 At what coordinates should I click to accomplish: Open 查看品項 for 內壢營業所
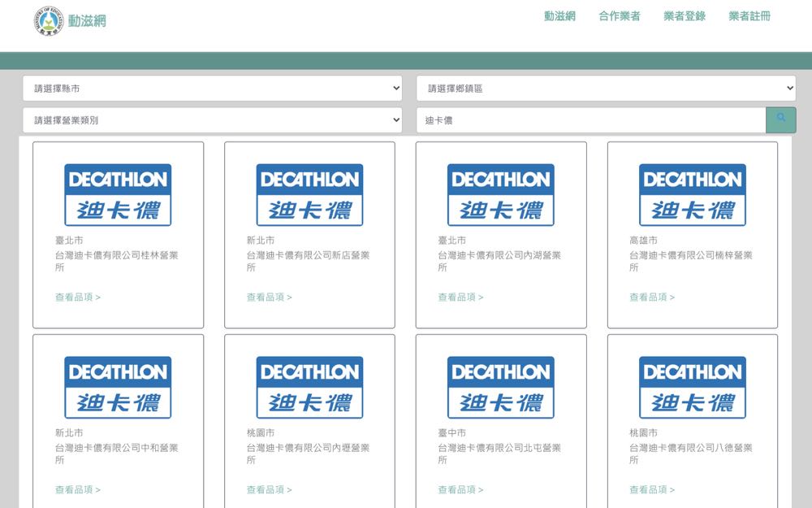coord(270,489)
